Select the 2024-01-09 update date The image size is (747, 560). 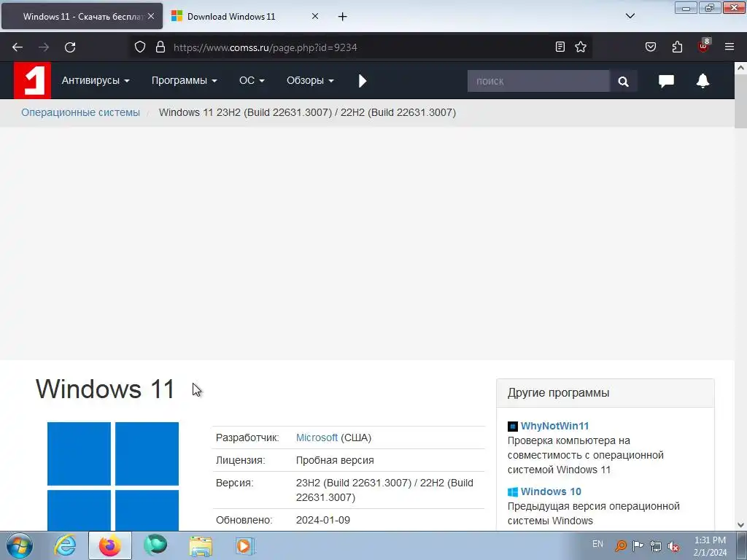point(323,520)
